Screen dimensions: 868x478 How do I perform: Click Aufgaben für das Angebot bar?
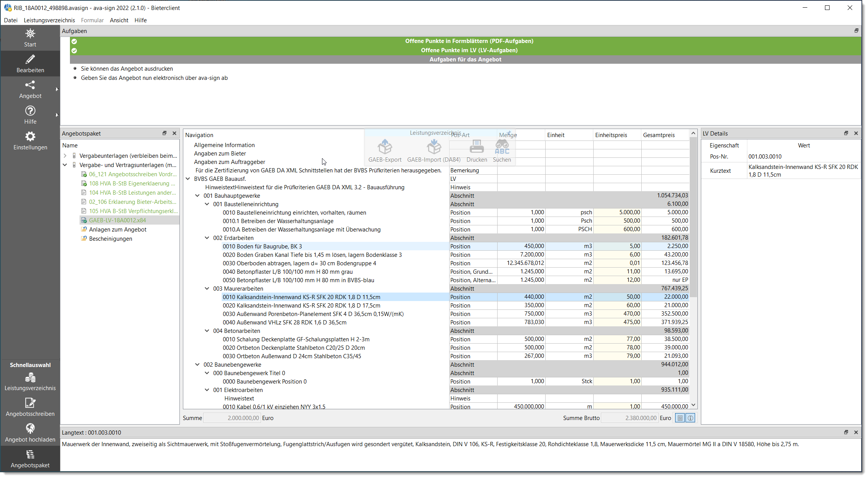coord(465,60)
